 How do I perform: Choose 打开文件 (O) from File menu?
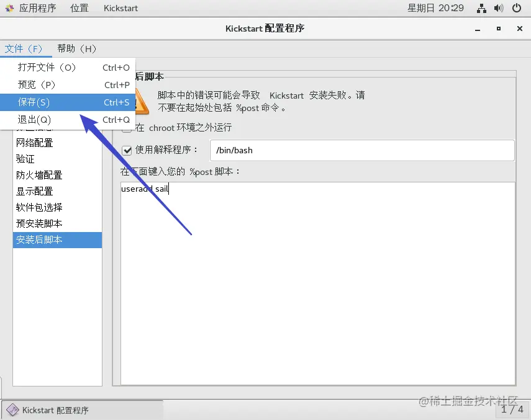point(68,67)
